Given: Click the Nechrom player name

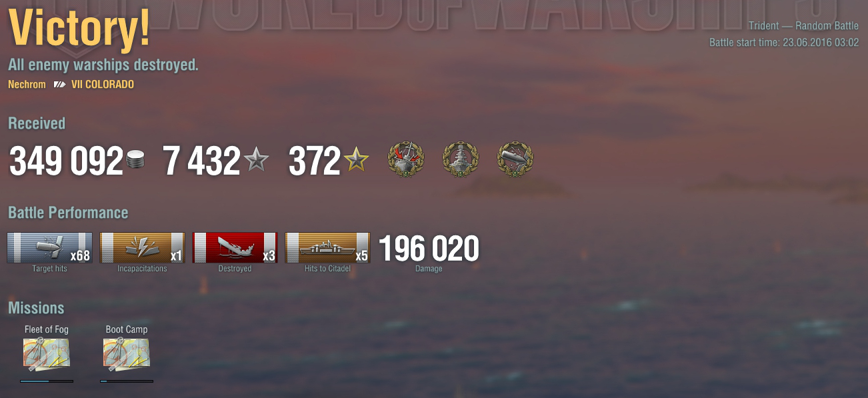Looking at the screenshot, I should (27, 85).
